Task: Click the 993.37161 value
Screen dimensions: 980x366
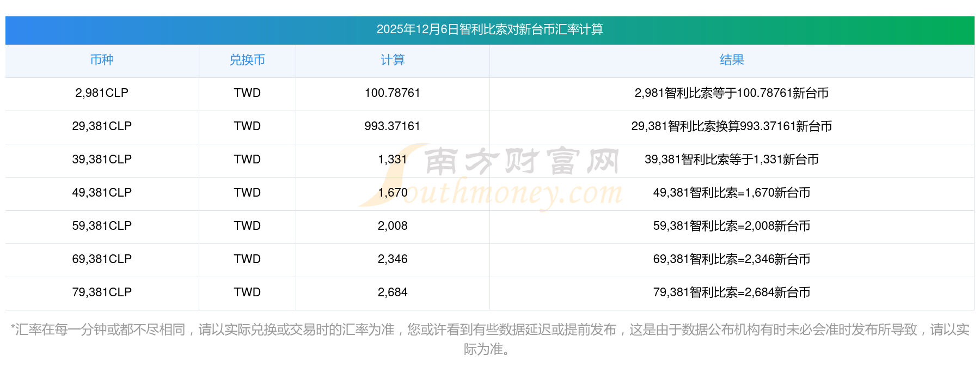Action: click(x=393, y=126)
